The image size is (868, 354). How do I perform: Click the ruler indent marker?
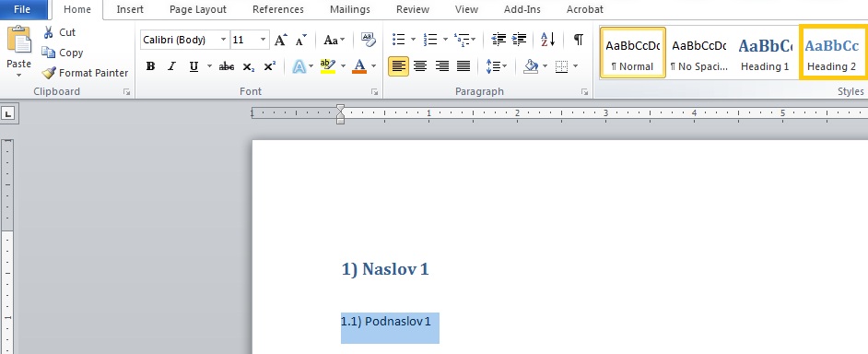tap(340, 114)
